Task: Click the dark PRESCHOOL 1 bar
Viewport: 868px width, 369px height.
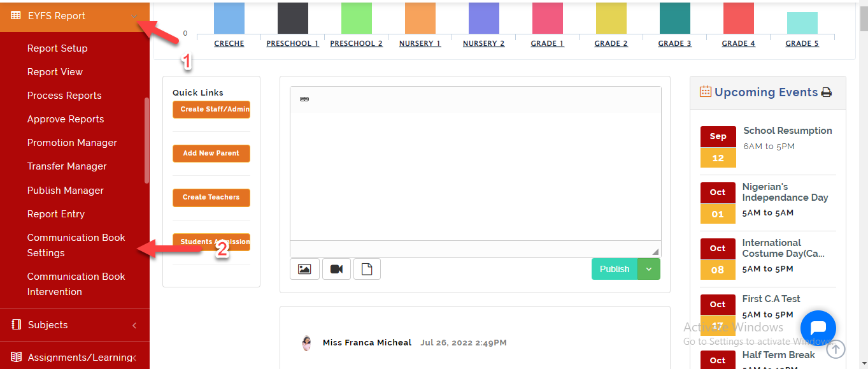Action: 293,18
